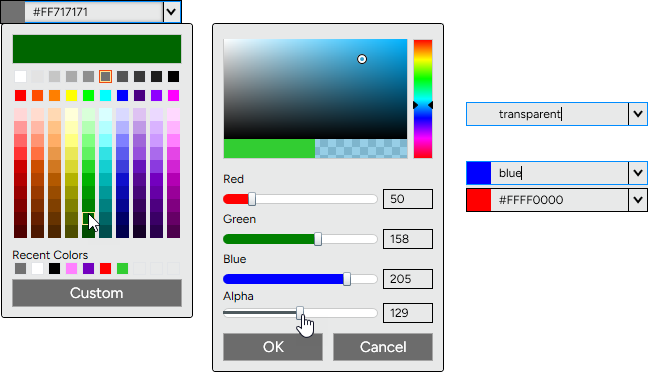Click the gray preview square beside #FF717171
Image resolution: width=648 pixels, height=372 pixels.
click(13, 12)
